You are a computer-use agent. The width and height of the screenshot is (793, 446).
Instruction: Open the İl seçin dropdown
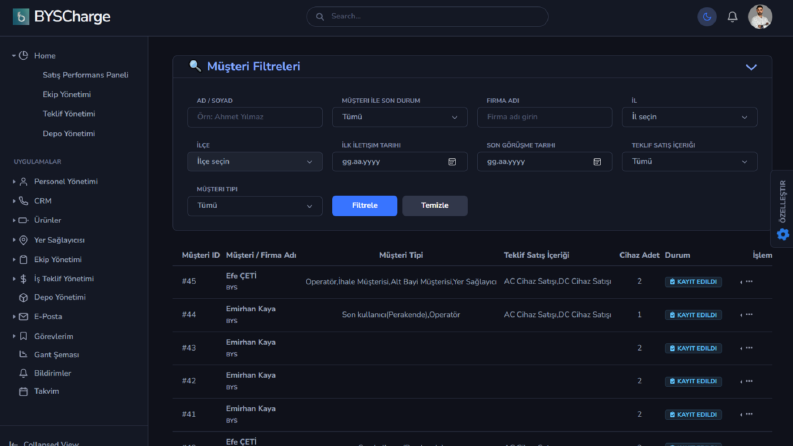click(x=689, y=117)
